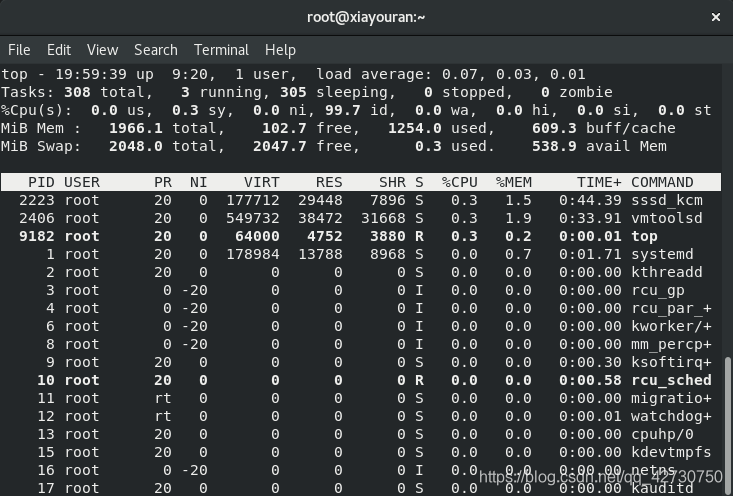Open the Help menu
The image size is (733, 496).
click(x=280, y=50)
